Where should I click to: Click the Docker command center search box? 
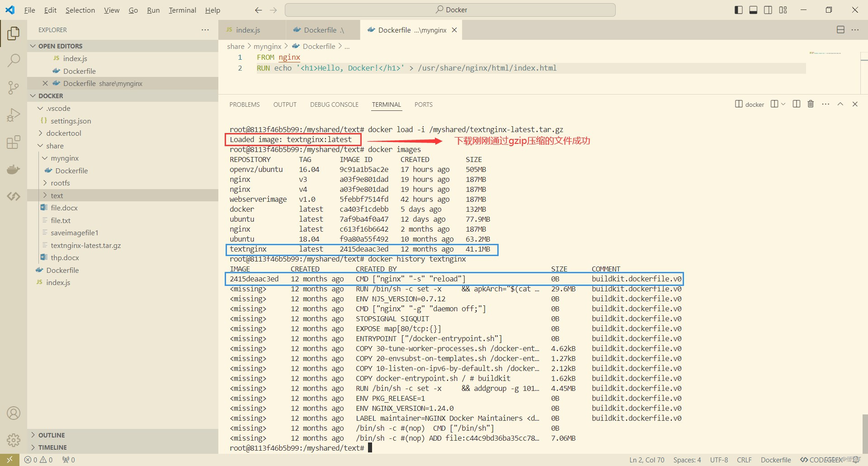(x=450, y=10)
